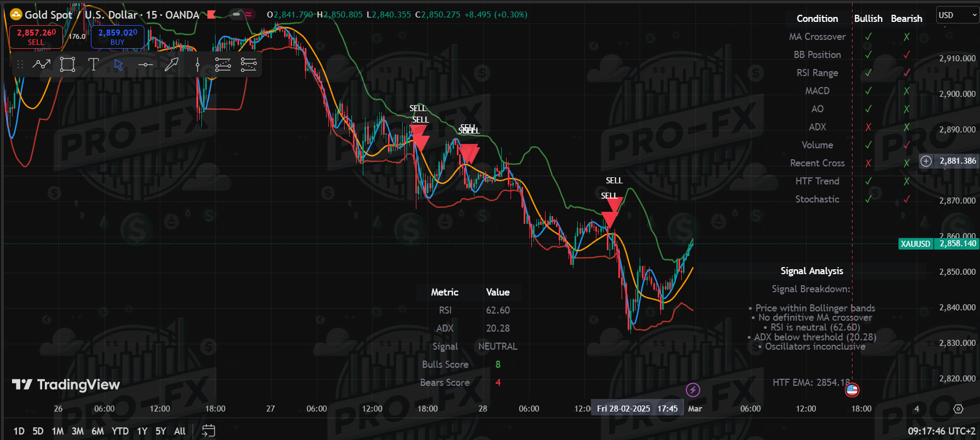Image resolution: width=980 pixels, height=440 pixels.
Task: Click the Gold Spot symbol logo
Action: click(16, 15)
